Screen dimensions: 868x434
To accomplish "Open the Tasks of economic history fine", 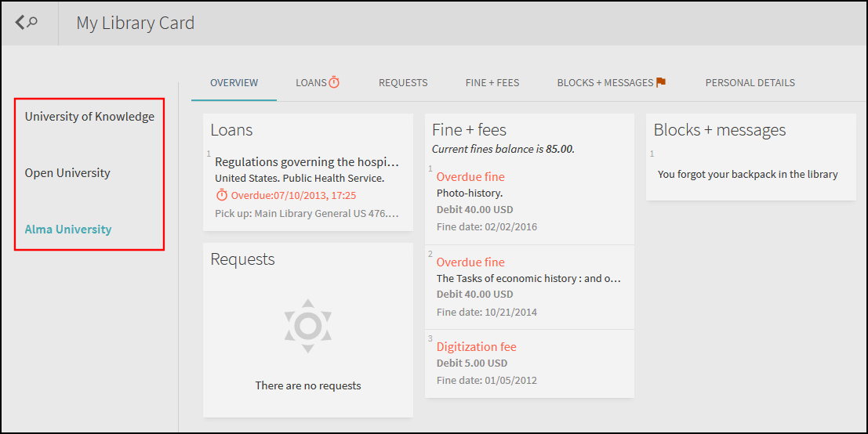I will tap(528, 278).
